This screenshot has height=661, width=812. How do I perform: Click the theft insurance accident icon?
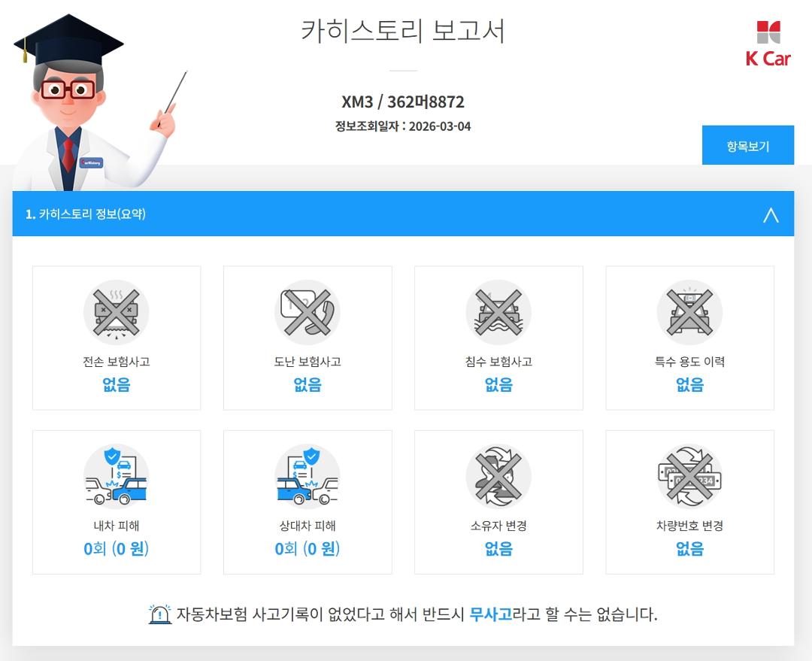coord(307,312)
